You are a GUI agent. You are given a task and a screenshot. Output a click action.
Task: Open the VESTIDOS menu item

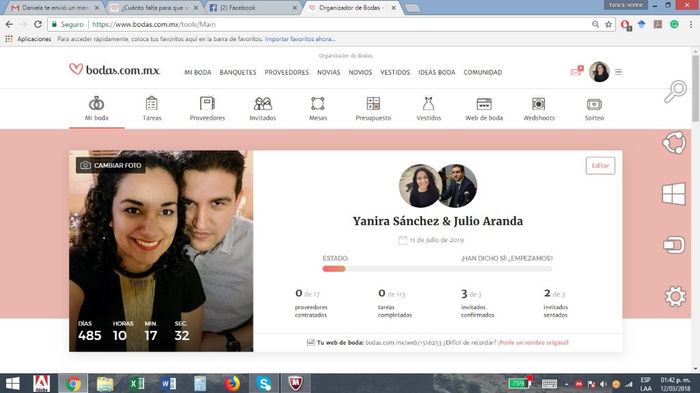pos(395,72)
